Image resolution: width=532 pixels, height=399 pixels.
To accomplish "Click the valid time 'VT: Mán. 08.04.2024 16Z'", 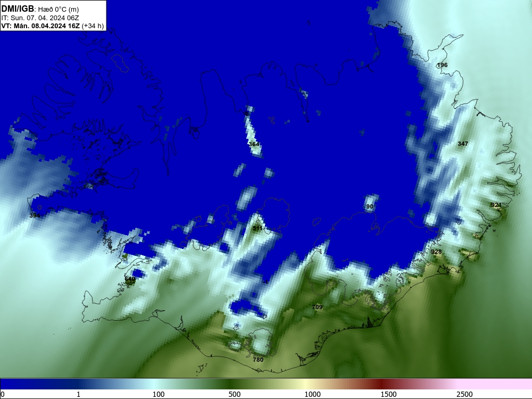I will (40, 26).
